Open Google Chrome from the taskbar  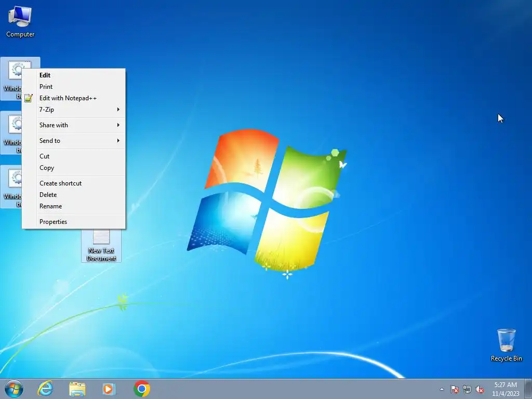click(142, 389)
